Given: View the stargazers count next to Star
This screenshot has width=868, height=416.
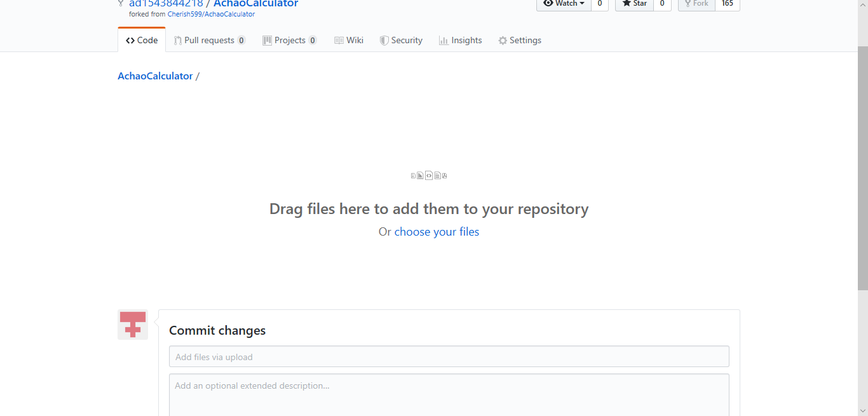Looking at the screenshot, I should click(662, 4).
